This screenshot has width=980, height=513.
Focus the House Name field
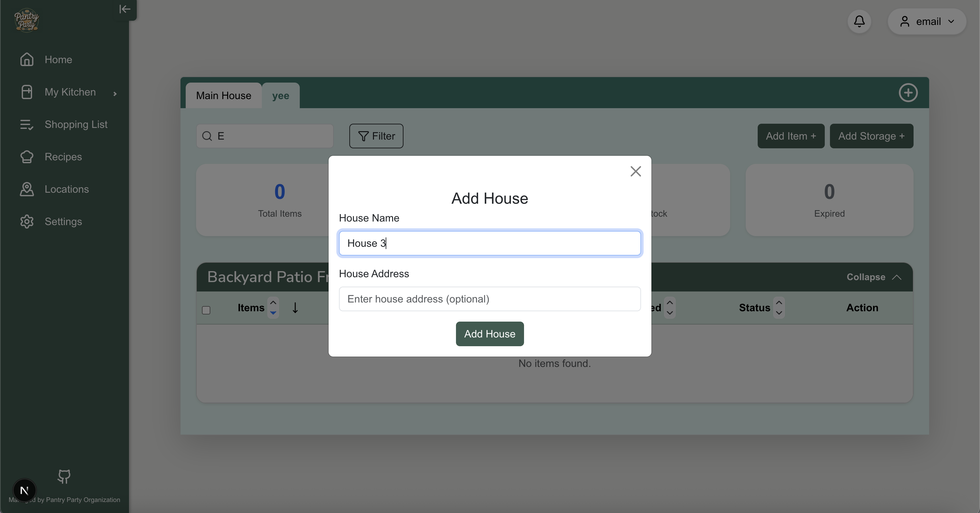tap(490, 243)
